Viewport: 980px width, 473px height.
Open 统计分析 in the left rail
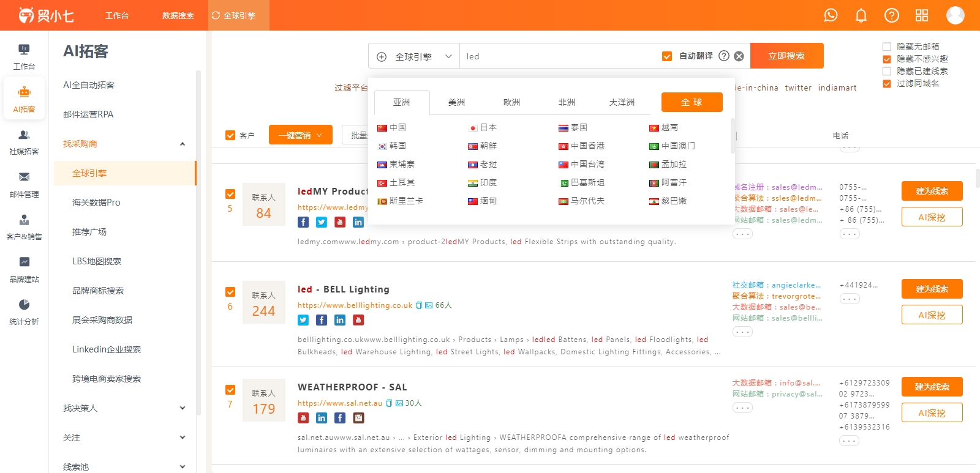pos(24,312)
